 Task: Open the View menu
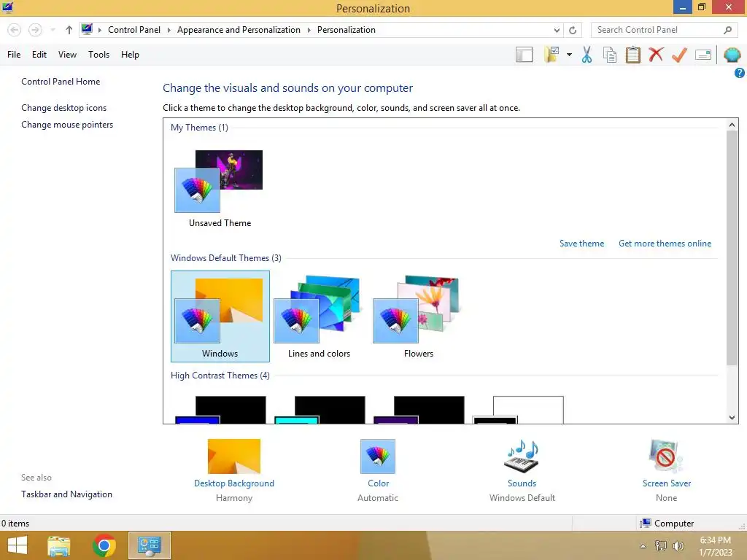coord(67,54)
